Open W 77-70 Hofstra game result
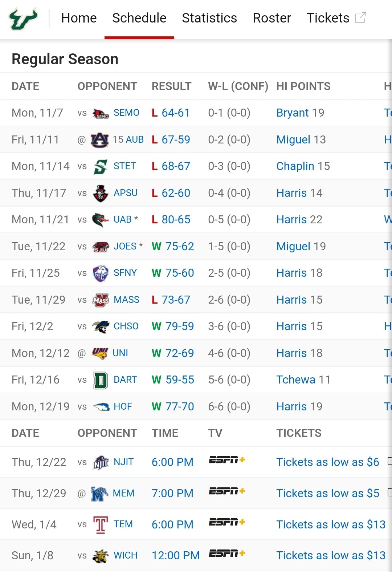The width and height of the screenshot is (392, 572). 173,407
